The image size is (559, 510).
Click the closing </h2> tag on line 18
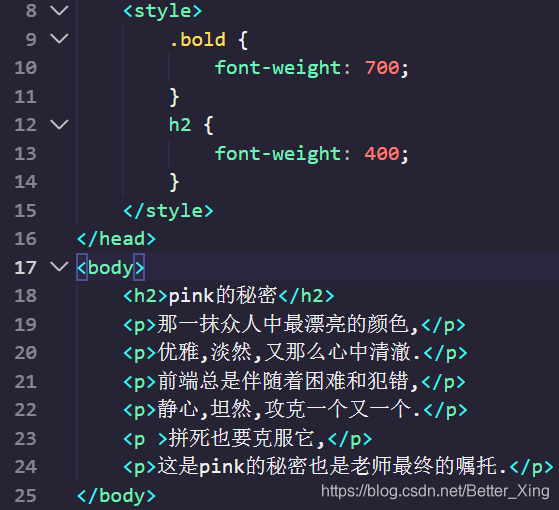click(307, 296)
